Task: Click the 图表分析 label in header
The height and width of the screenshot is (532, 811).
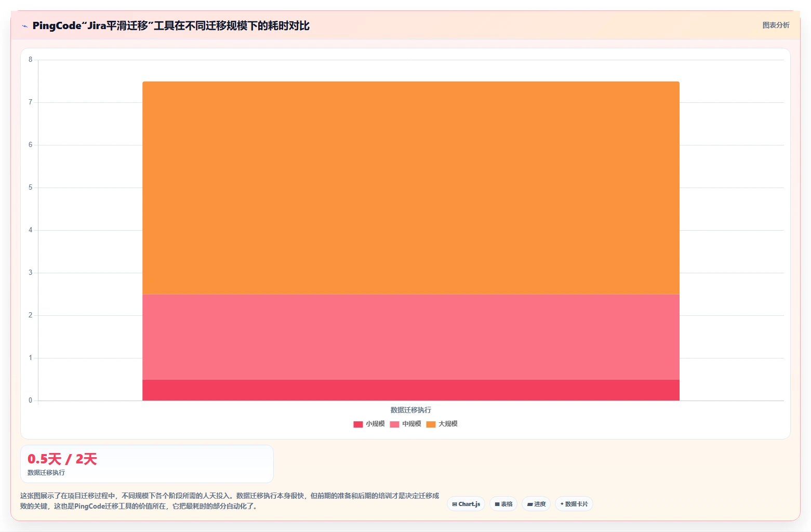Action: [x=776, y=25]
